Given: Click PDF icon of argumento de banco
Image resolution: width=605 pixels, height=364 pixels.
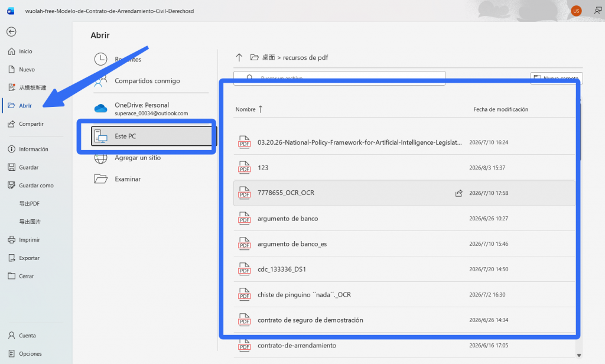Looking at the screenshot, I should [244, 218].
